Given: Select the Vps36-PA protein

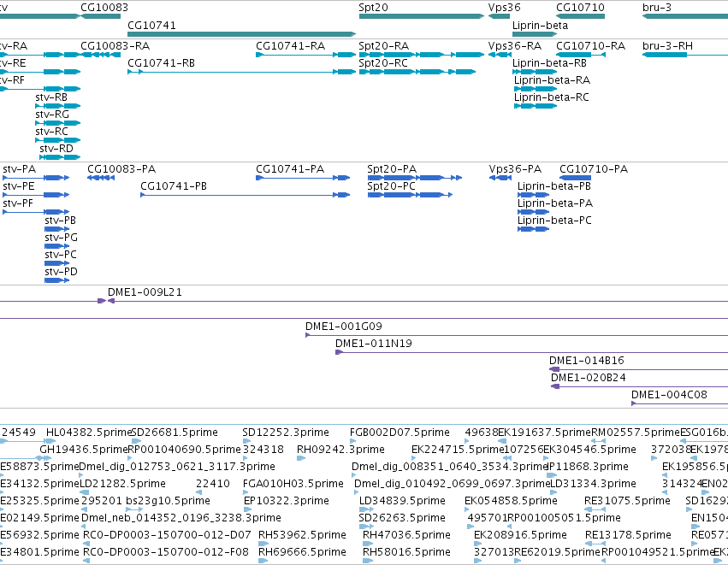Looking at the screenshot, I should (x=500, y=178).
